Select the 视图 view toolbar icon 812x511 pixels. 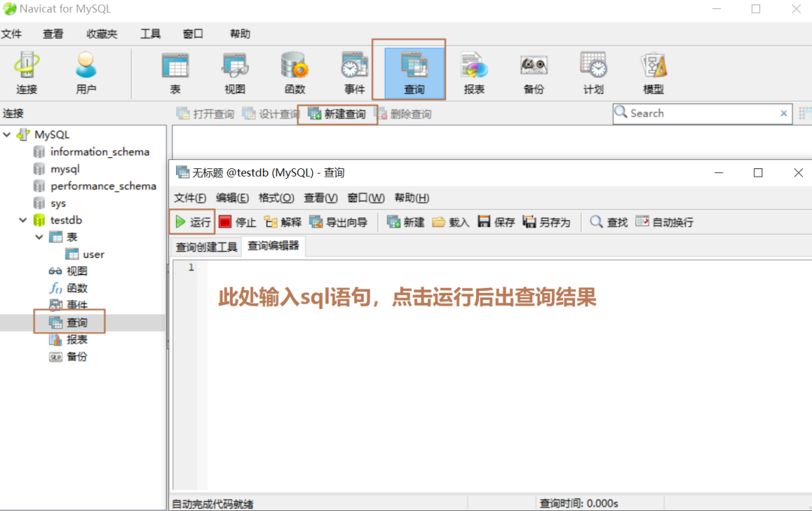(235, 73)
